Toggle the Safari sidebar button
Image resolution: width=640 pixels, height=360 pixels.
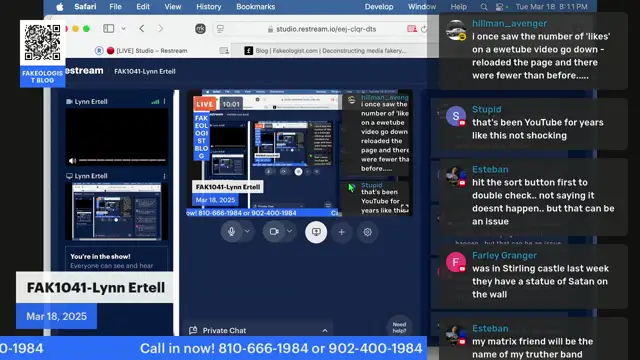(109, 29)
